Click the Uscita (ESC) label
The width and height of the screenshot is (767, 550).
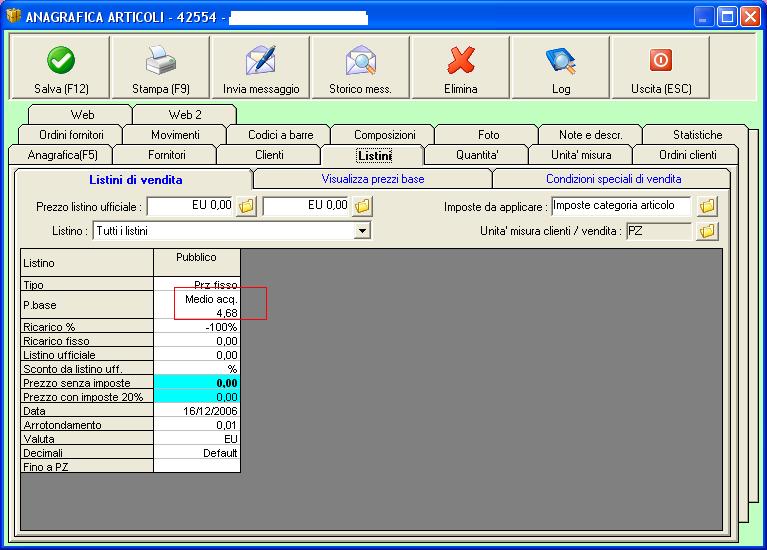point(661,89)
